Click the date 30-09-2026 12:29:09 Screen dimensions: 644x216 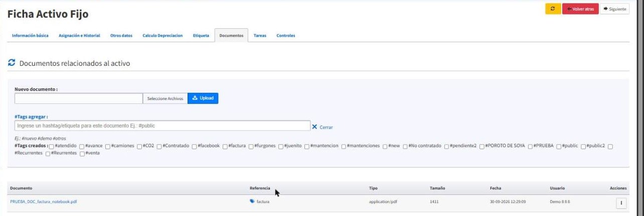[x=508, y=202]
